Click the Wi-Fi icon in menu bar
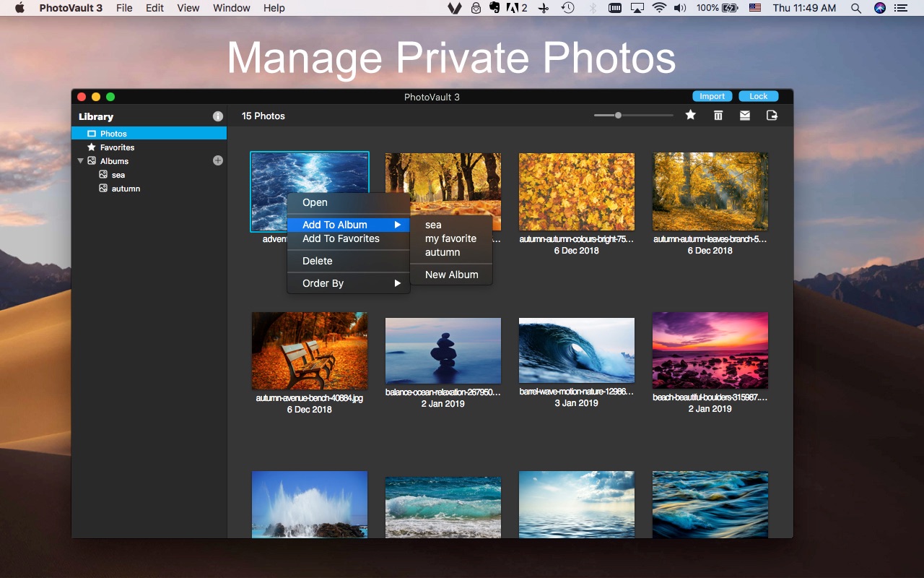Image resolution: width=924 pixels, height=578 pixels. point(658,8)
